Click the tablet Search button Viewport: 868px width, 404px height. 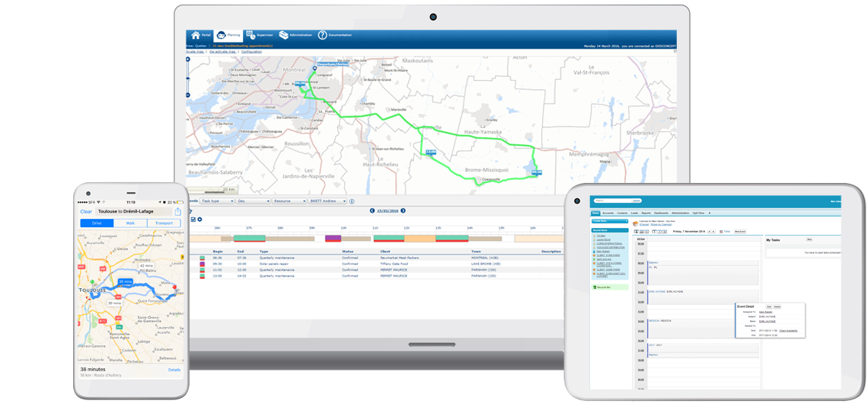(x=637, y=200)
